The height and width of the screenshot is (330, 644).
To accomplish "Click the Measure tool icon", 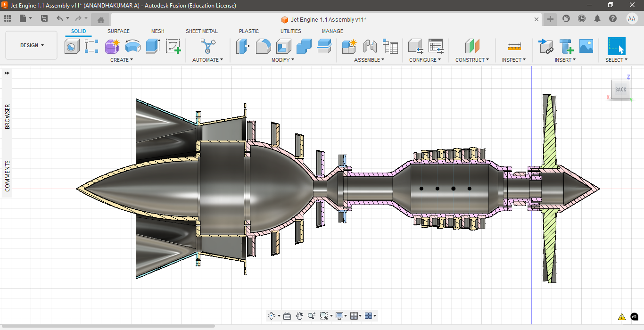I will pos(514,46).
